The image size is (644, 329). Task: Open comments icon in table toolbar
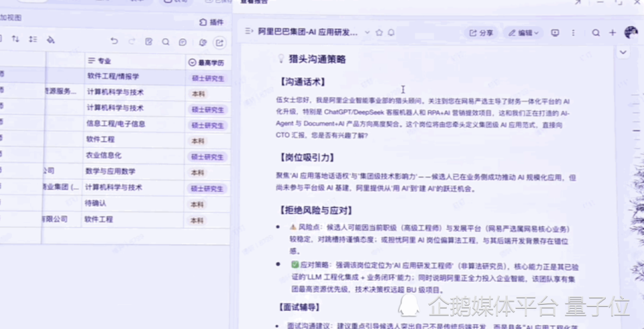pyautogui.click(x=182, y=42)
